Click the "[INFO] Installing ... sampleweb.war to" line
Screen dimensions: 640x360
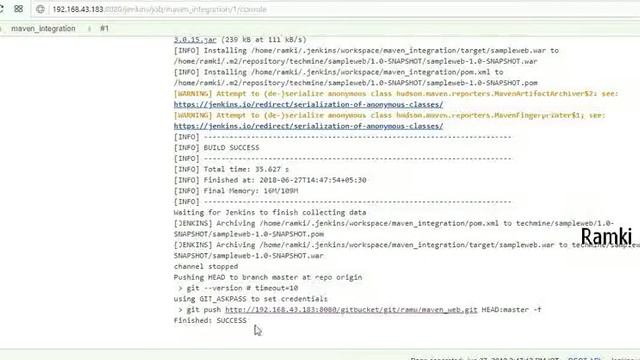coord(366,51)
